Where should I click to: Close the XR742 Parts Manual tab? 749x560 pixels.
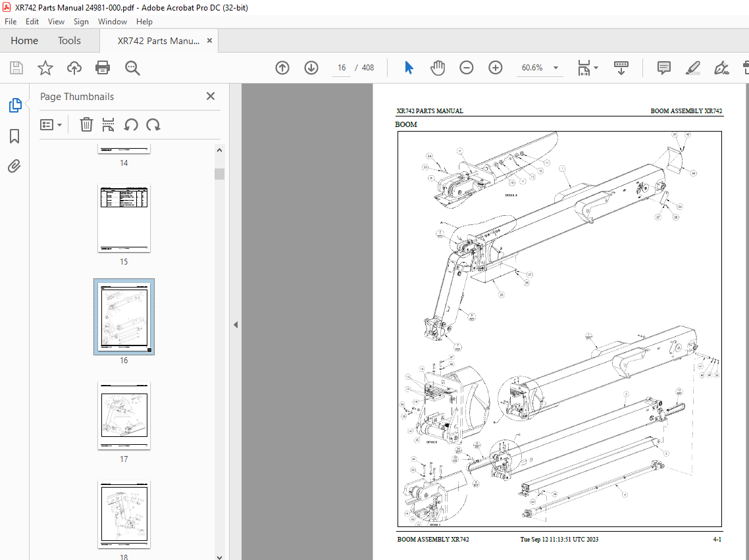(x=209, y=41)
